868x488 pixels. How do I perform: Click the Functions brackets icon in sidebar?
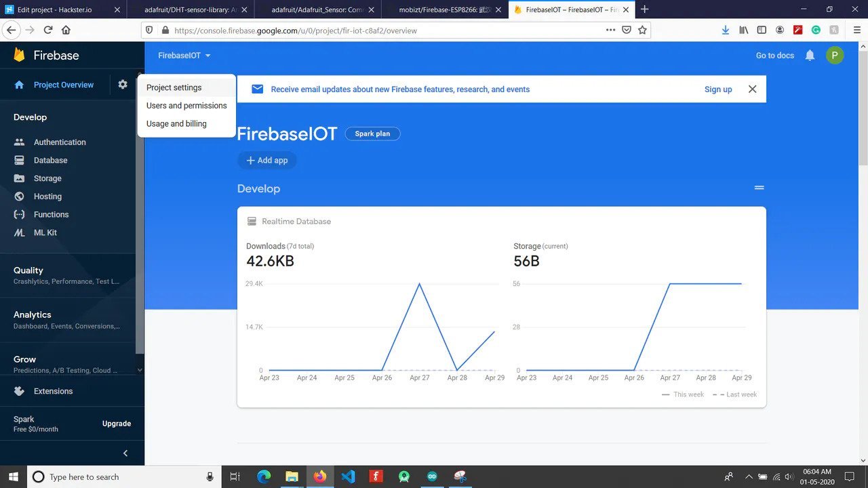[20, 214]
